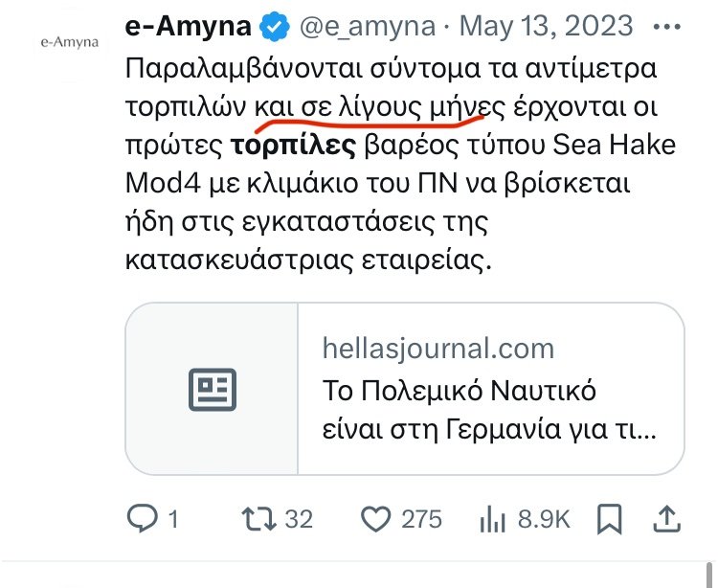Open the hellasjournal.com domain link

tap(438, 348)
